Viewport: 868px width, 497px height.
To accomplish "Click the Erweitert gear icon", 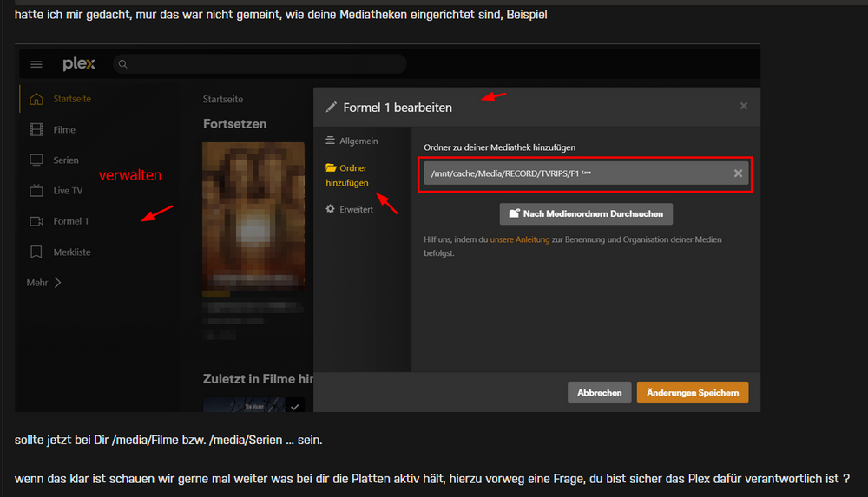I will (x=331, y=209).
